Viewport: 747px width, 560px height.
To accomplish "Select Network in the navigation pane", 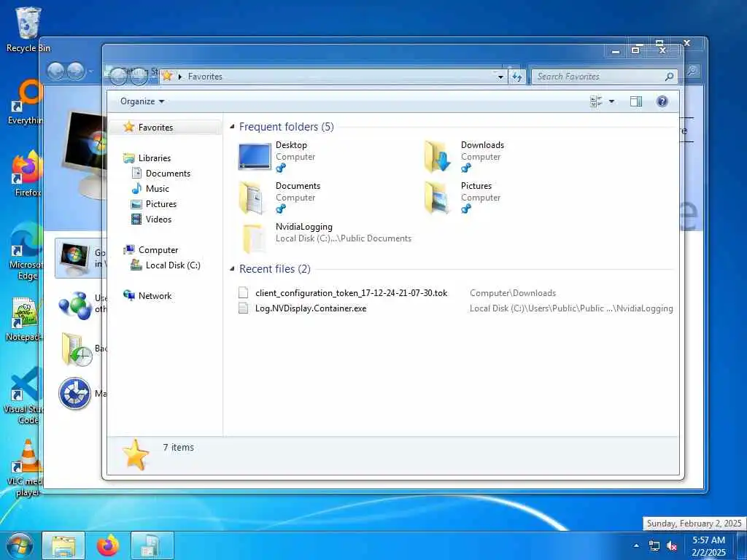I will 155,296.
